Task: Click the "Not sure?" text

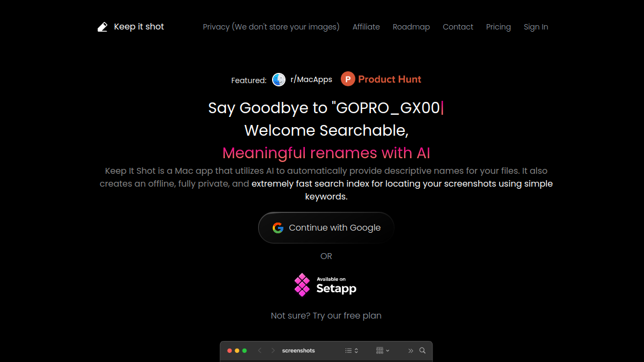Action: (290, 316)
